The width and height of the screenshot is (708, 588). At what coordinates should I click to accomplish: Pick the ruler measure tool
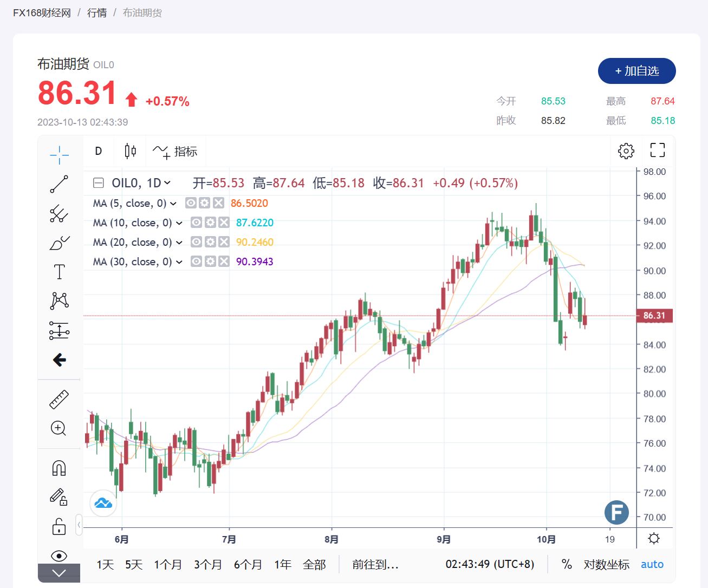[59, 400]
